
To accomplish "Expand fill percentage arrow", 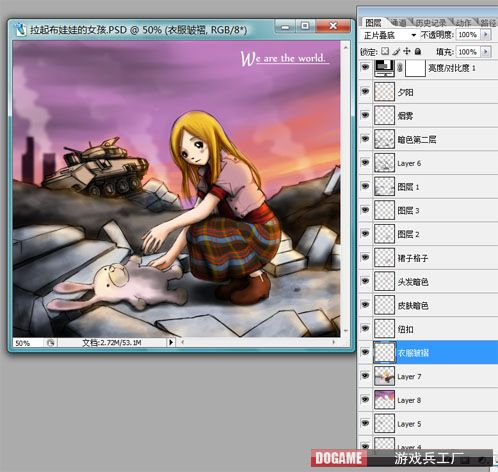I will tap(486, 52).
